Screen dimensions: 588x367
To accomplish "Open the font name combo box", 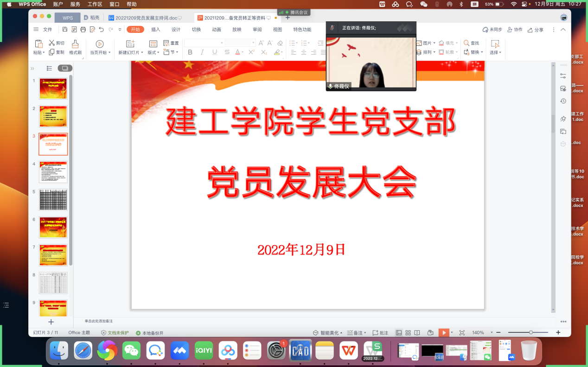I will pyautogui.click(x=205, y=43).
